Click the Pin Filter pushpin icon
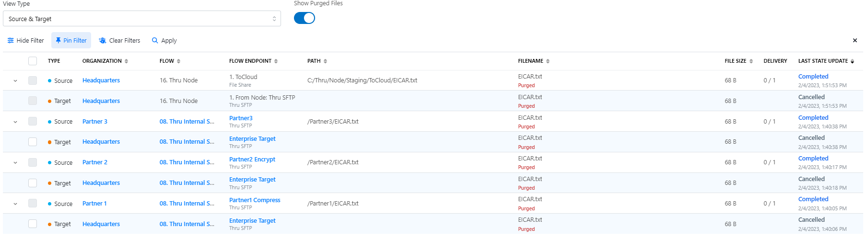Viewport: 868px width, 240px height. tap(59, 41)
